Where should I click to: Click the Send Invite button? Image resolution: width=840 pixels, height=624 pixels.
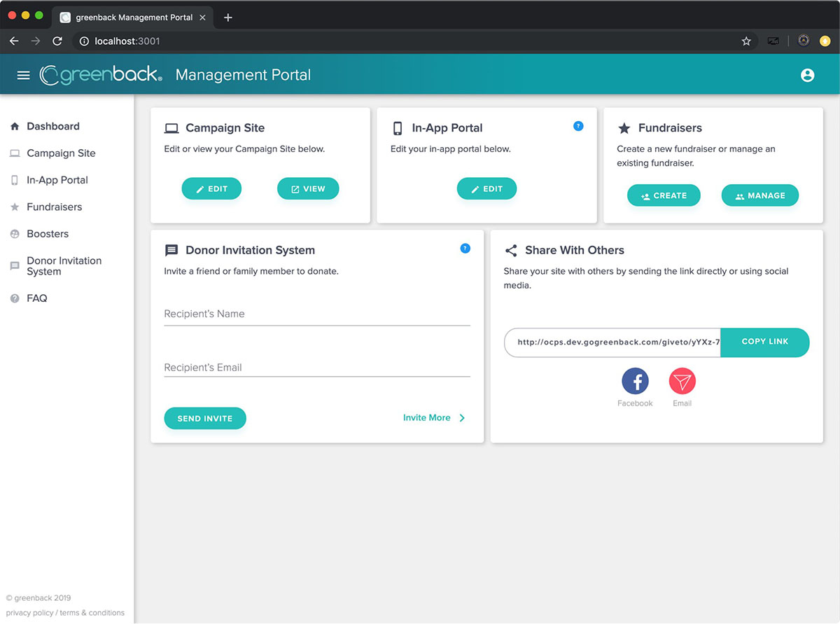coord(205,418)
